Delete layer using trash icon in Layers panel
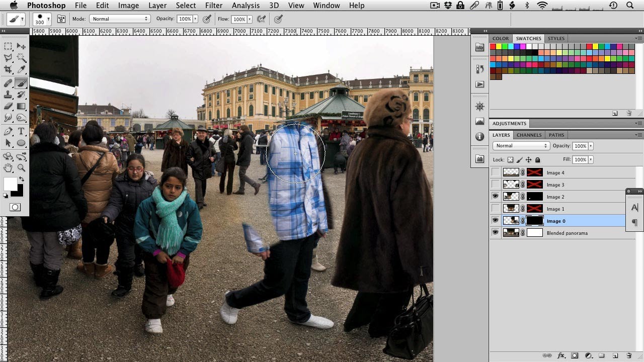Image resolution: width=644 pixels, height=362 pixels. [629, 355]
